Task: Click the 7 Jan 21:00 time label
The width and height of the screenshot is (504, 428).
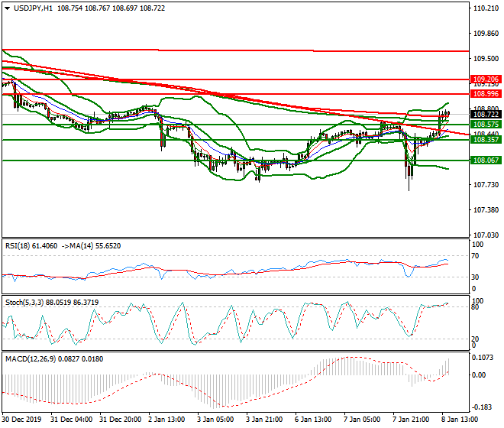Action: (411, 420)
